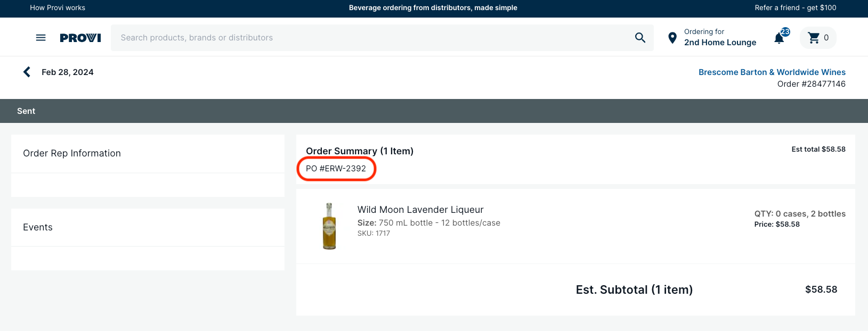
Task: Open the shopping cart
Action: coord(815,37)
